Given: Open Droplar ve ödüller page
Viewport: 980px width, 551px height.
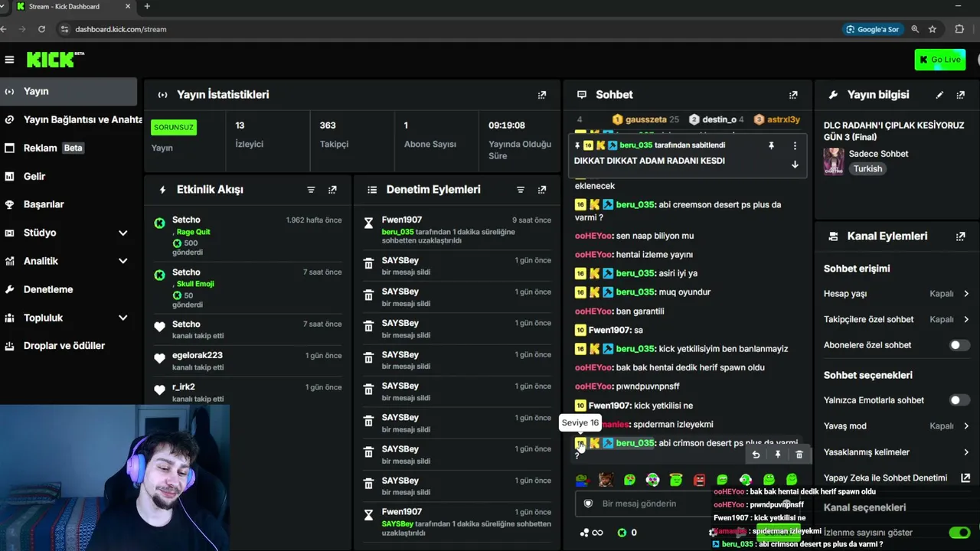Looking at the screenshot, I should [69, 346].
